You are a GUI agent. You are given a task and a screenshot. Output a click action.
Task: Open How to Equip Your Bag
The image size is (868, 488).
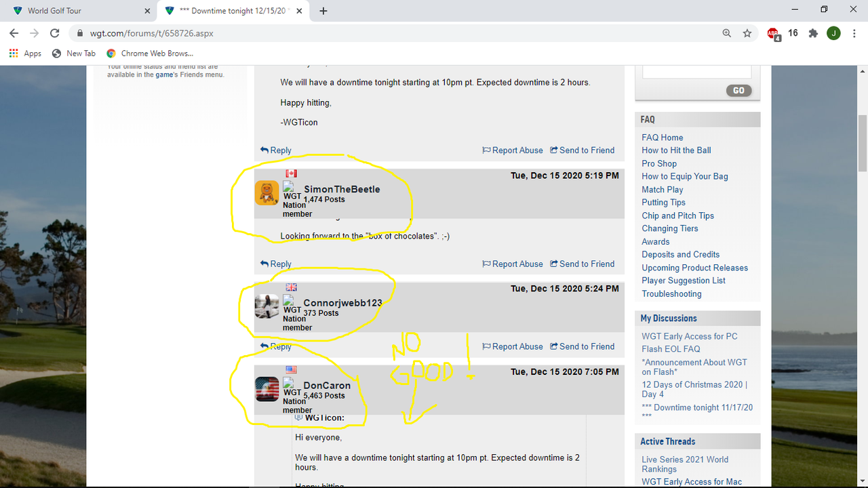point(685,176)
